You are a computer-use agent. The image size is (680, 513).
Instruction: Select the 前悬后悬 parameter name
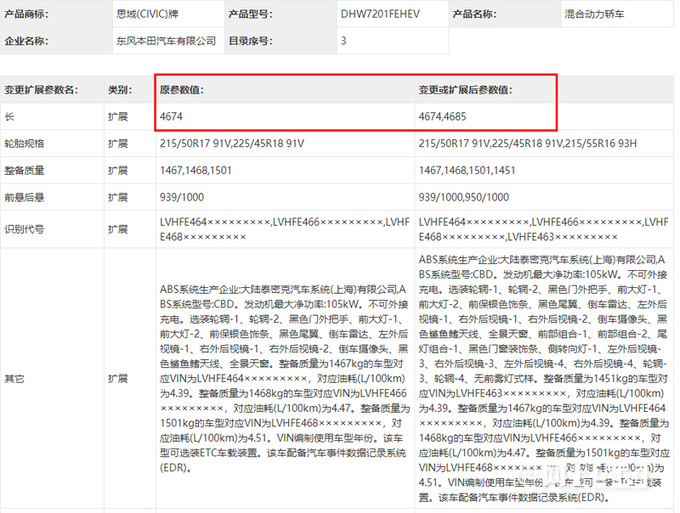point(24,197)
